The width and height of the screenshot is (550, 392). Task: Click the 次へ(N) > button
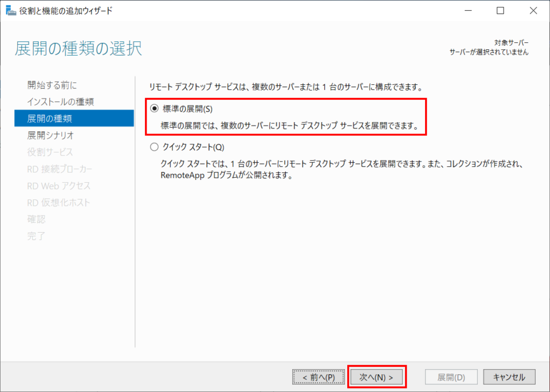tap(376, 377)
